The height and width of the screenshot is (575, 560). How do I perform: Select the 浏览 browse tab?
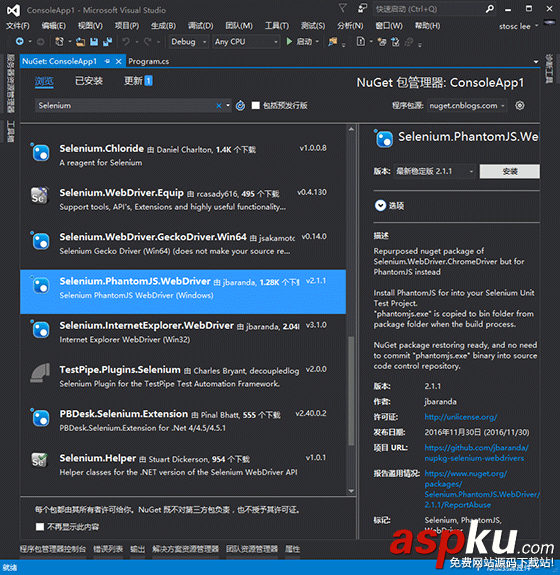[x=44, y=81]
